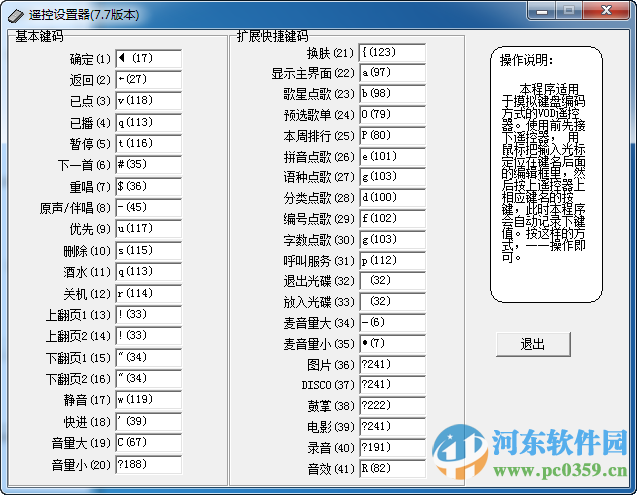
Task: Click the 静音 (17) key code box
Action: (x=149, y=400)
